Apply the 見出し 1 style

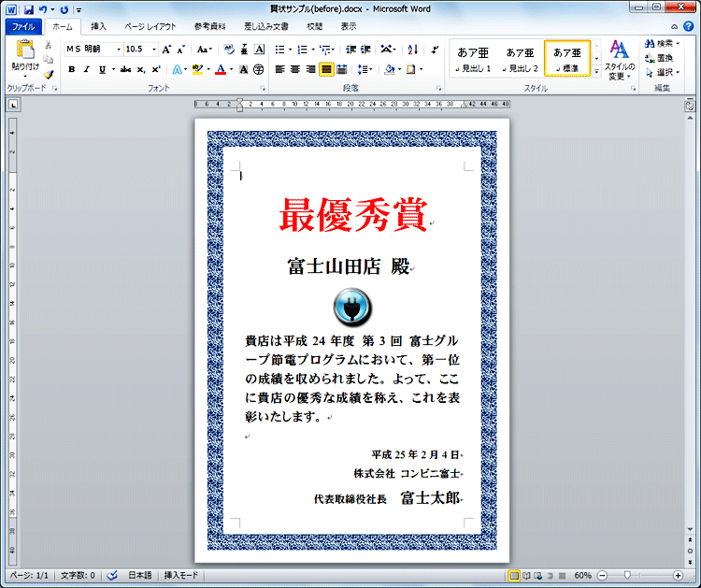pyautogui.click(x=473, y=59)
